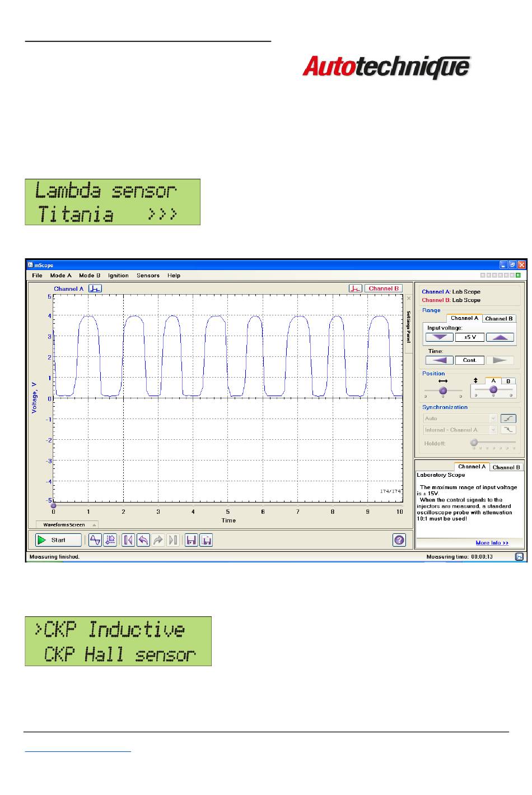Click Channel A pulse icon on graph header

(x=95, y=289)
